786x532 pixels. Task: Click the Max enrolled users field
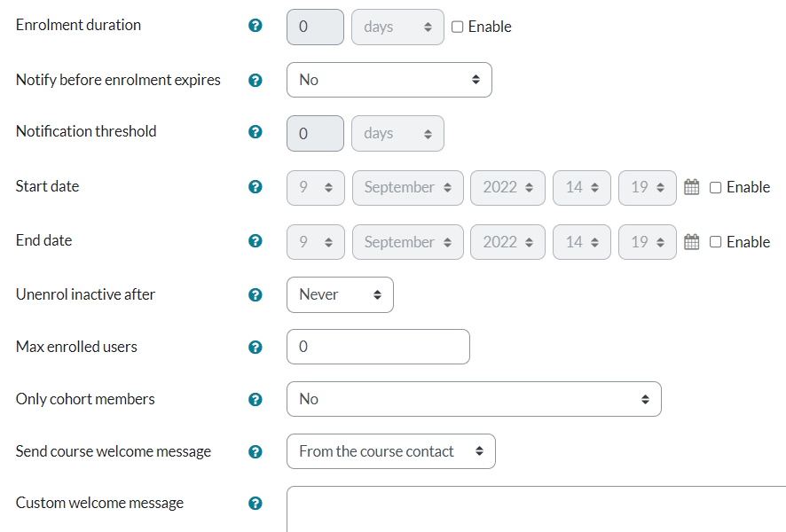click(x=378, y=347)
